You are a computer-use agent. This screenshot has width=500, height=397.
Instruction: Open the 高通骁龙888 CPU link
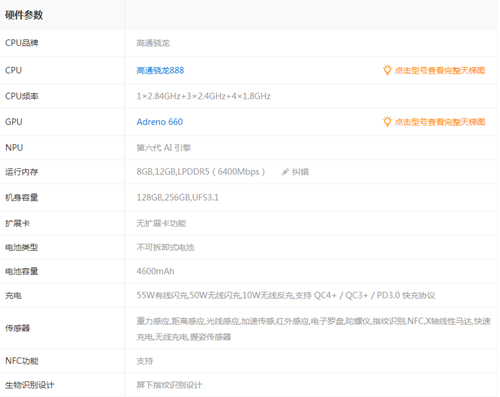point(160,70)
